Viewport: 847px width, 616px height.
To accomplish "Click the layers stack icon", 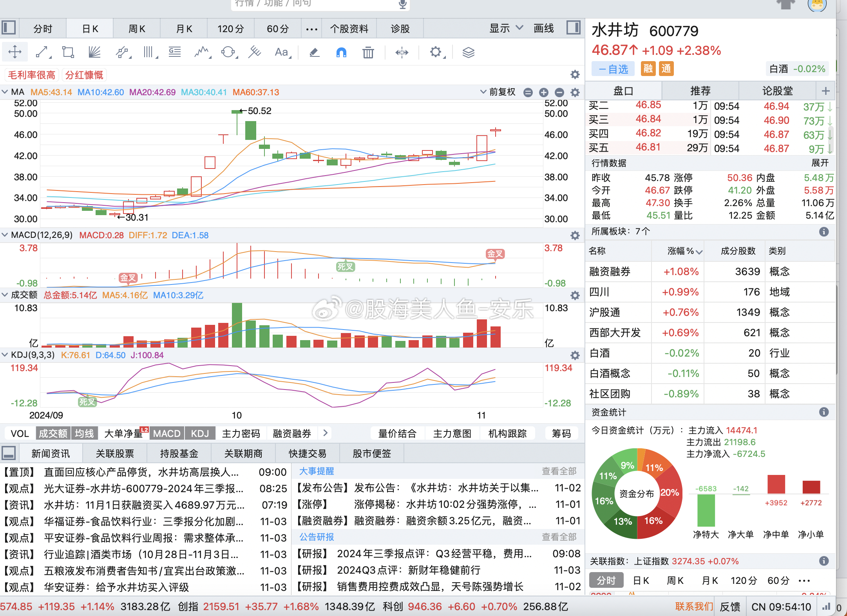I will click(469, 52).
